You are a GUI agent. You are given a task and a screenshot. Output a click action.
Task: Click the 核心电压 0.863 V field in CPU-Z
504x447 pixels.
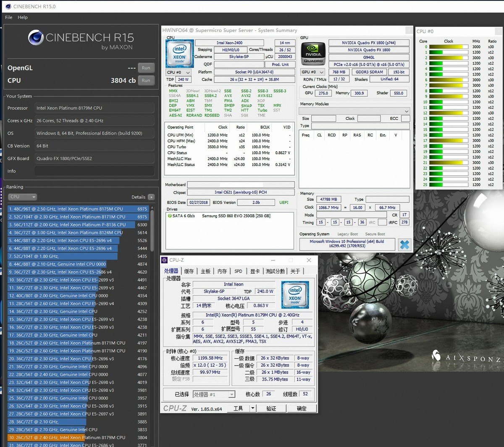point(261,305)
